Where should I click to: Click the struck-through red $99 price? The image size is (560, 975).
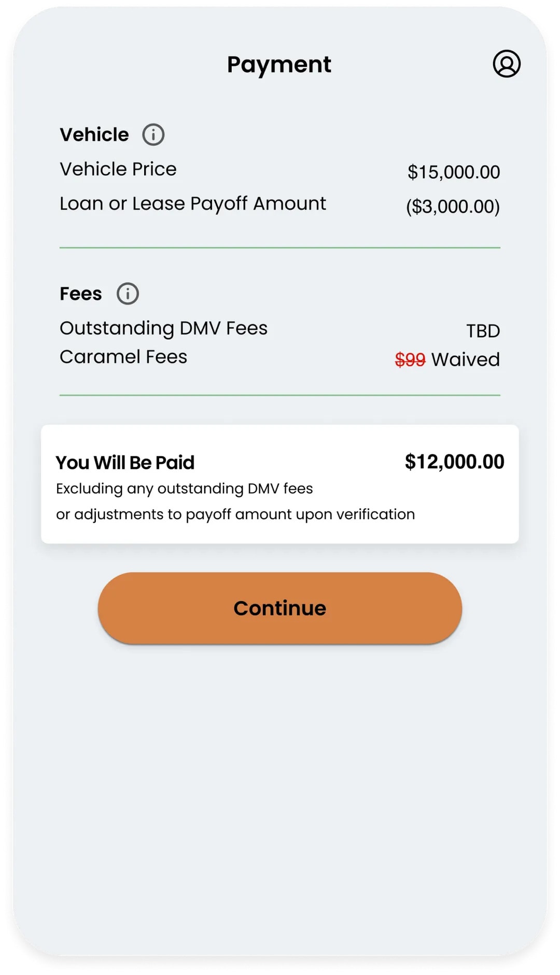410,359
